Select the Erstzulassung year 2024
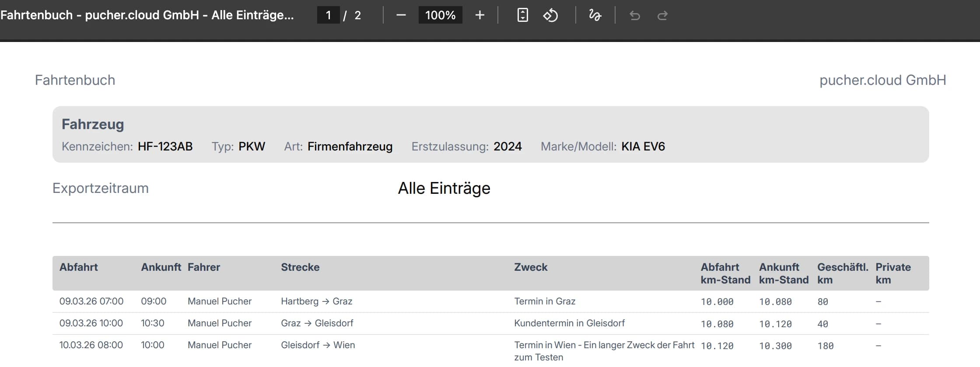Viewport: 980px width, 367px height. point(507,146)
